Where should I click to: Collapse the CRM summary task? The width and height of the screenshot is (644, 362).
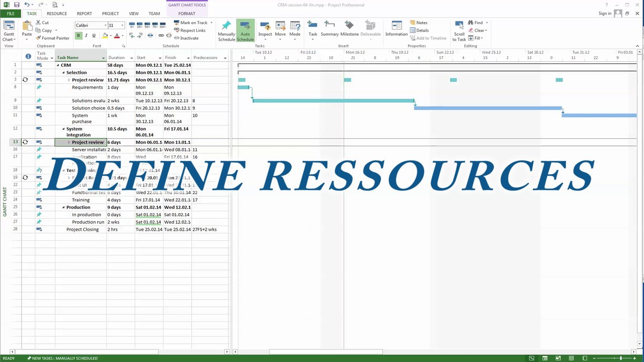coord(58,65)
